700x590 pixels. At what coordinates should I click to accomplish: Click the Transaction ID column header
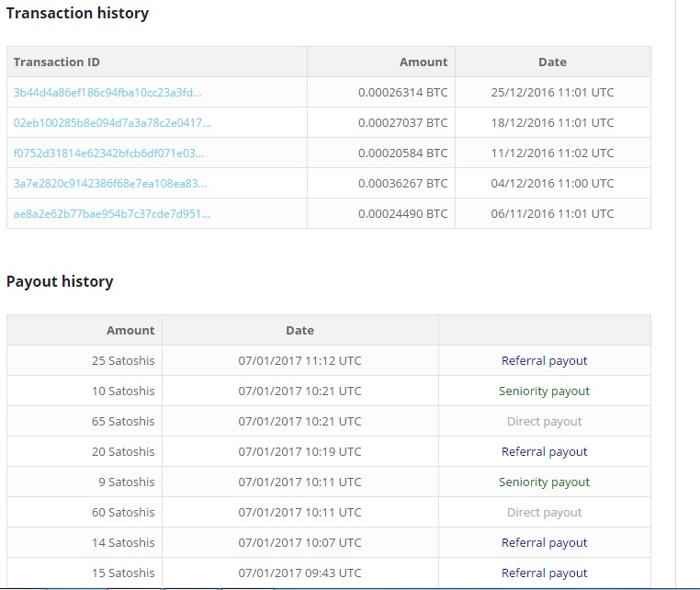[57, 62]
